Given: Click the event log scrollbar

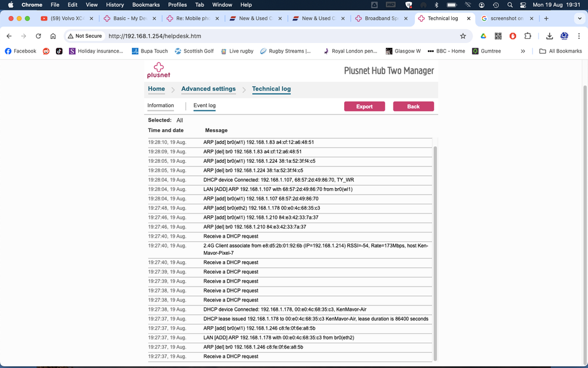Looking at the screenshot, I should 435,248.
